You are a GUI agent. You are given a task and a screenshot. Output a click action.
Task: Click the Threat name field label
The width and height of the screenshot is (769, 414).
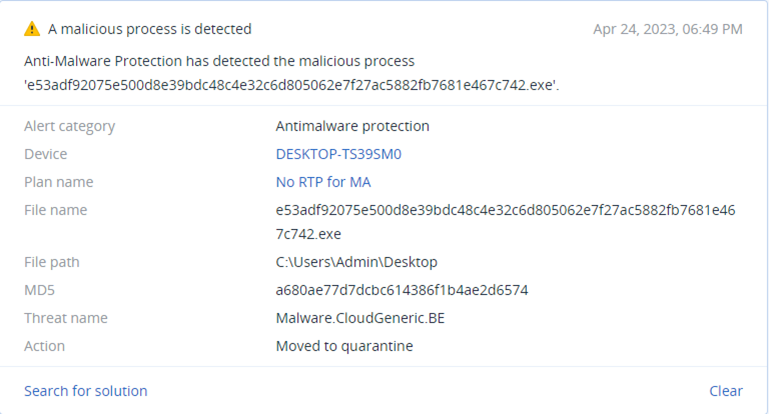(66, 318)
